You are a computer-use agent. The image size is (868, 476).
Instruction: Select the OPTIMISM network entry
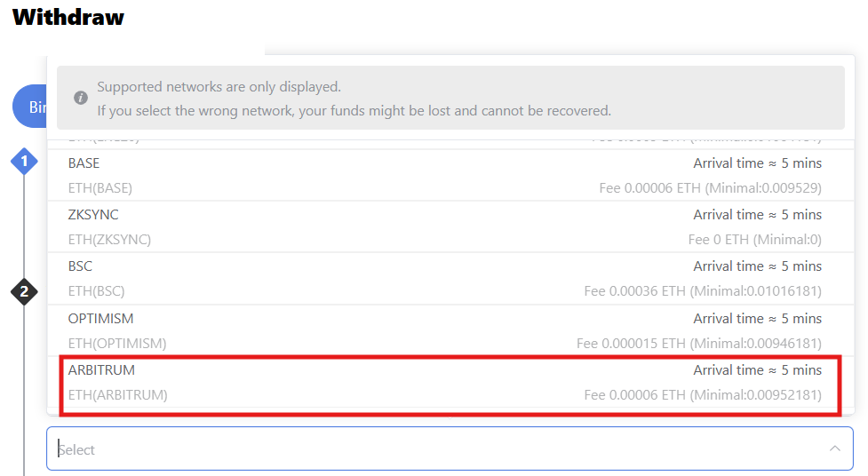click(x=444, y=330)
